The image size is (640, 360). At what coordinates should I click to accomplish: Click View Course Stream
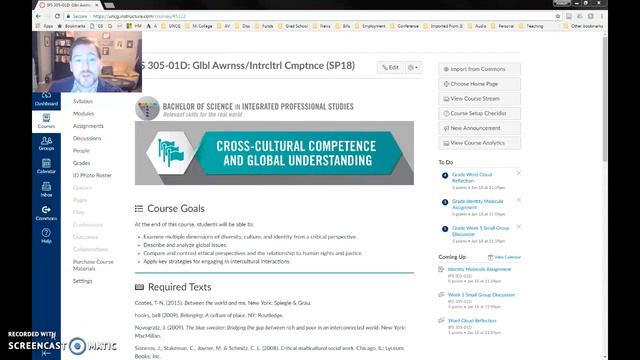479,98
